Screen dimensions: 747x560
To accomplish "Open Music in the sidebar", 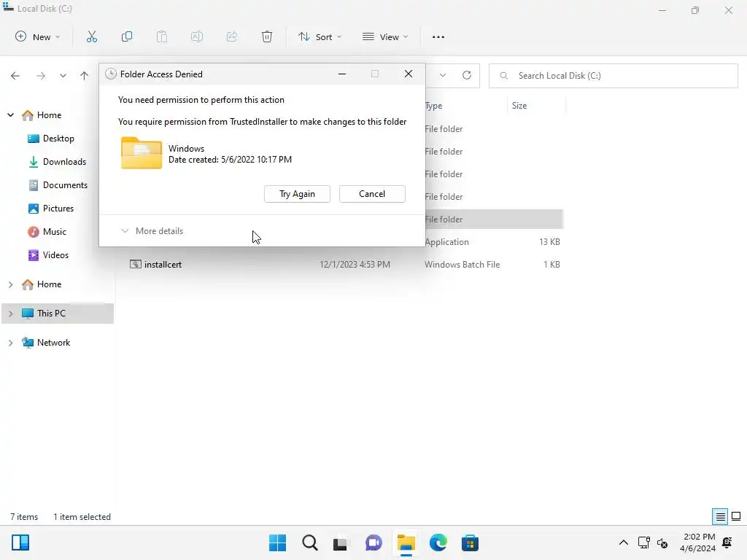I will click(47, 231).
